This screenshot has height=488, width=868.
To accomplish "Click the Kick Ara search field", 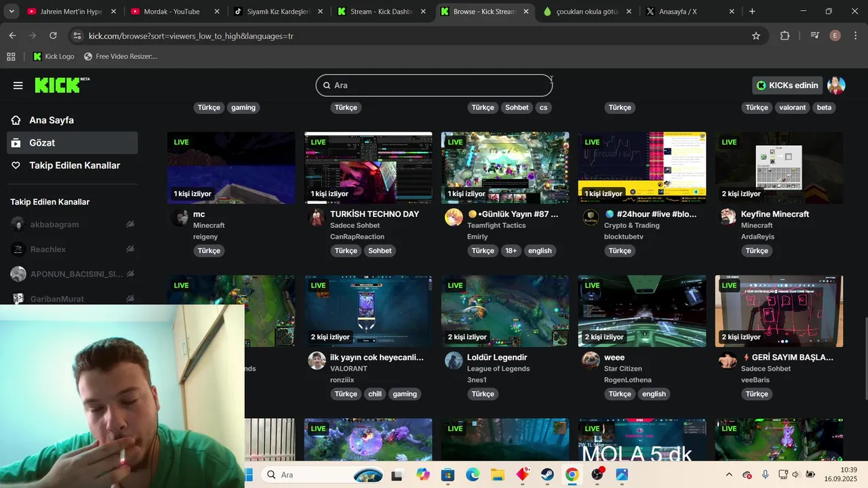I will click(434, 85).
